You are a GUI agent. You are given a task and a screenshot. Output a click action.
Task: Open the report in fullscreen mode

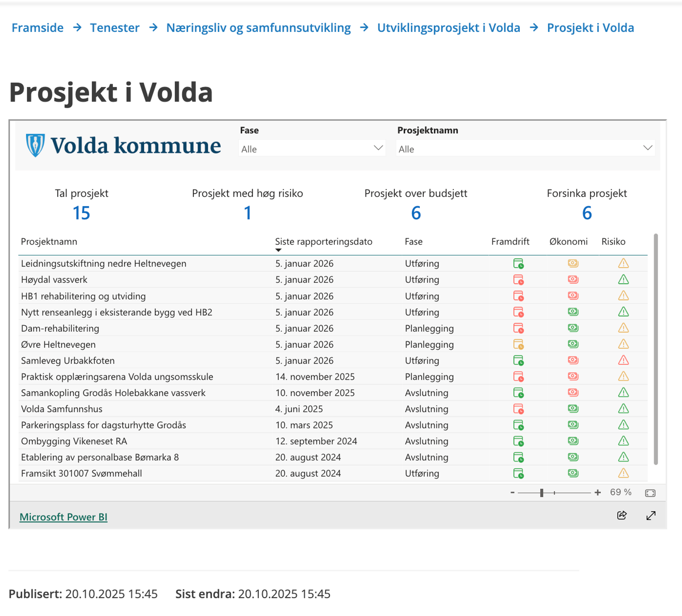(x=650, y=515)
